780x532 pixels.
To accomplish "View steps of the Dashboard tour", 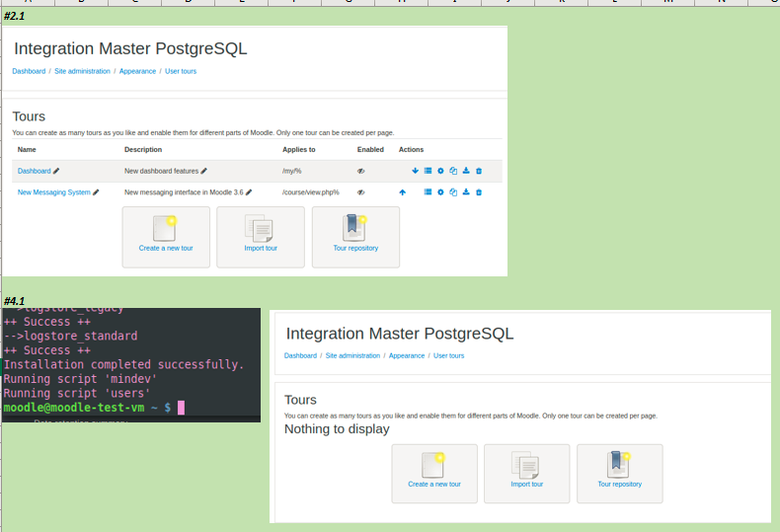I will pyautogui.click(x=428, y=171).
